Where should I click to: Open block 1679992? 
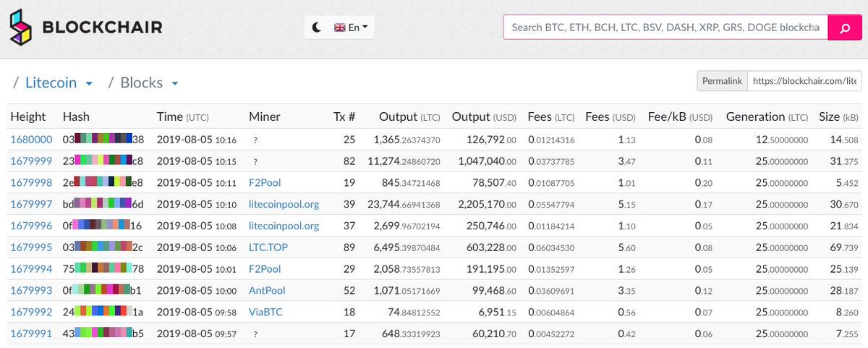click(31, 313)
